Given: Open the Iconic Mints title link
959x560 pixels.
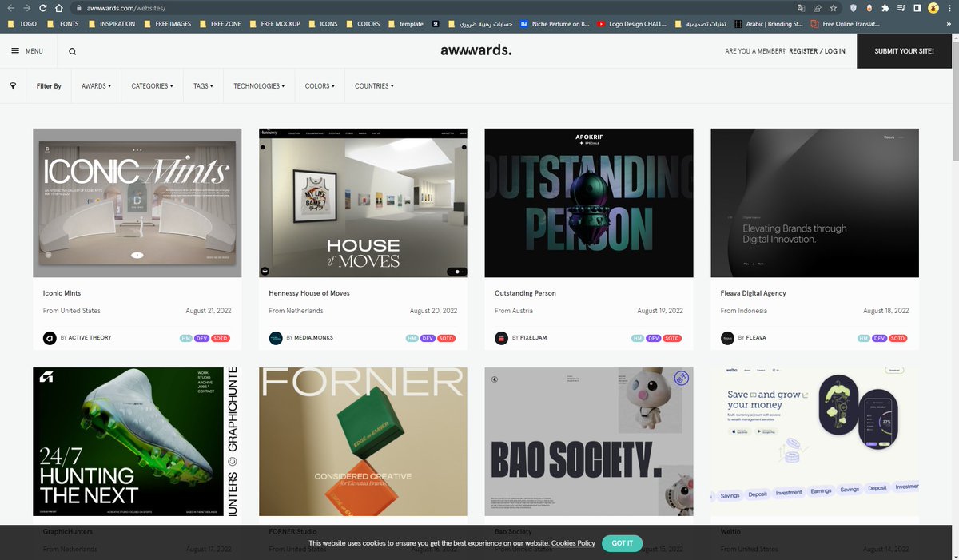Looking at the screenshot, I should point(62,293).
